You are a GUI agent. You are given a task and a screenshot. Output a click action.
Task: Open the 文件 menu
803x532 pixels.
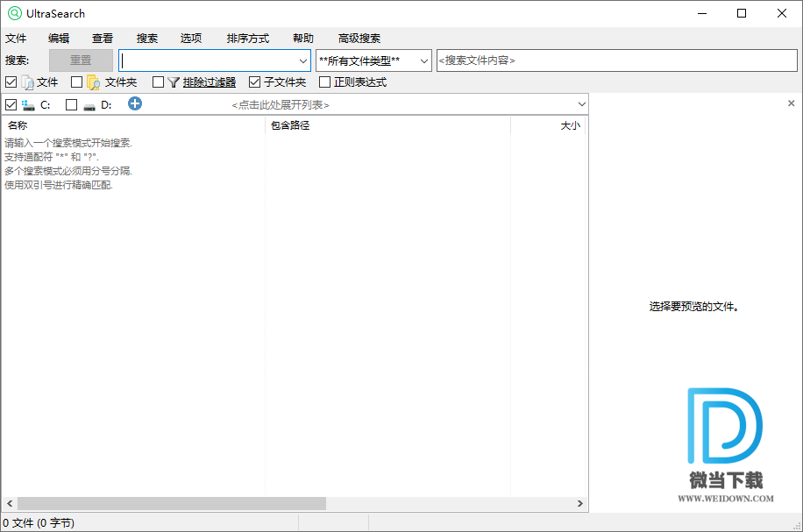pos(16,39)
